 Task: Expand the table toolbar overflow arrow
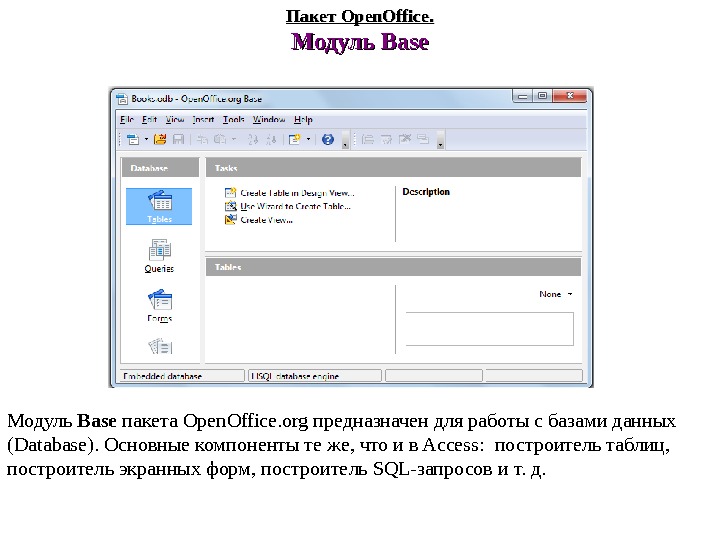click(440, 141)
